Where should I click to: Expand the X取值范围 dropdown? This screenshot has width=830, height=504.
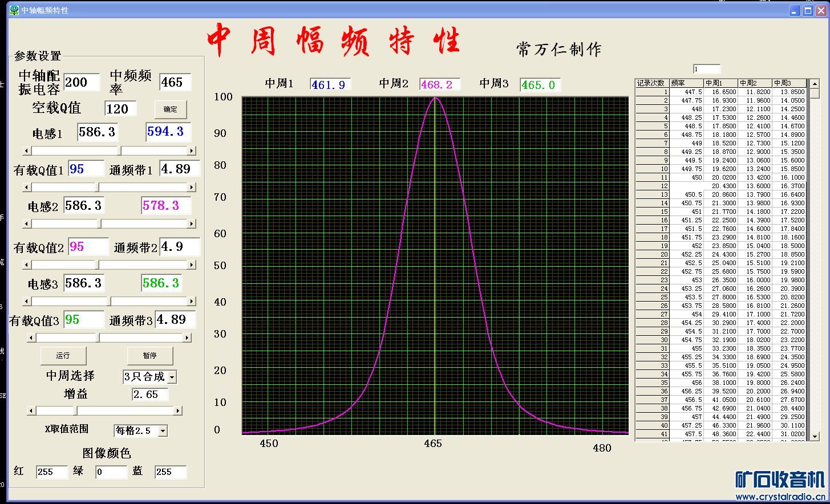tap(163, 431)
